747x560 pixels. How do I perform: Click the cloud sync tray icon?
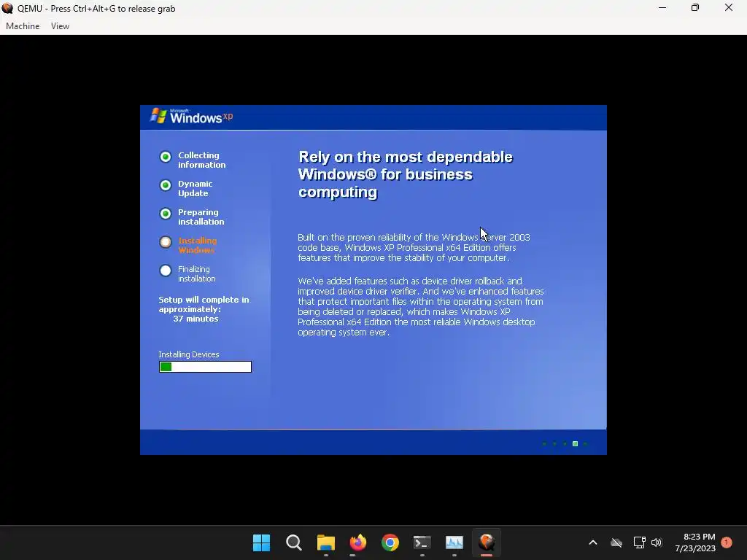[x=616, y=542]
